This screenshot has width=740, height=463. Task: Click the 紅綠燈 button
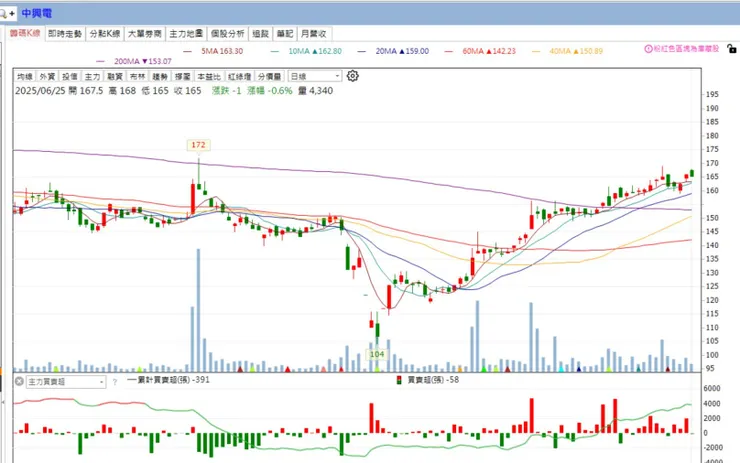[x=240, y=76]
